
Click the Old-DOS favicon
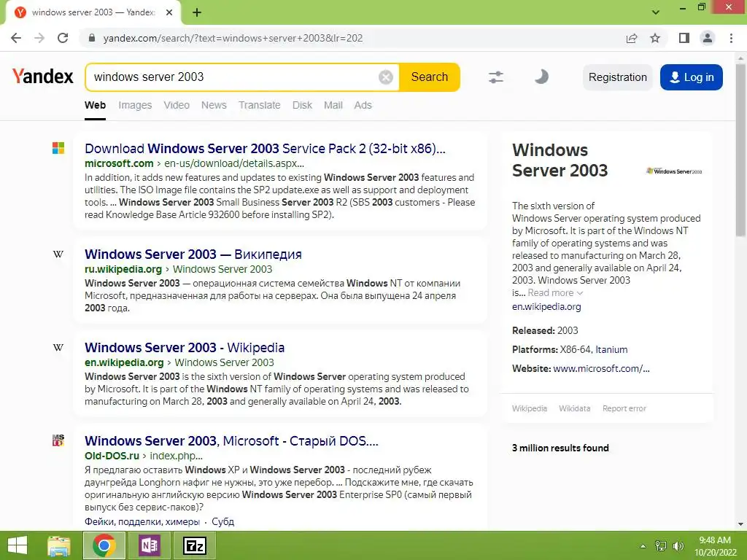point(58,440)
